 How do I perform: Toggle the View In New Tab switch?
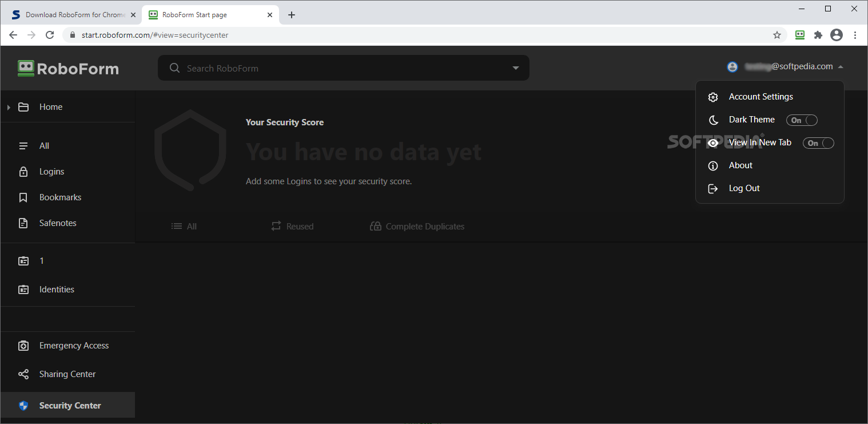(x=818, y=143)
